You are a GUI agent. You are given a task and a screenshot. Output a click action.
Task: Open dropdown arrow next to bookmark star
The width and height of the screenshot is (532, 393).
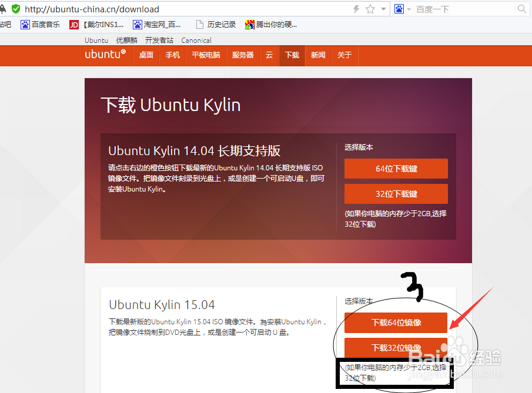pyautogui.click(x=383, y=9)
